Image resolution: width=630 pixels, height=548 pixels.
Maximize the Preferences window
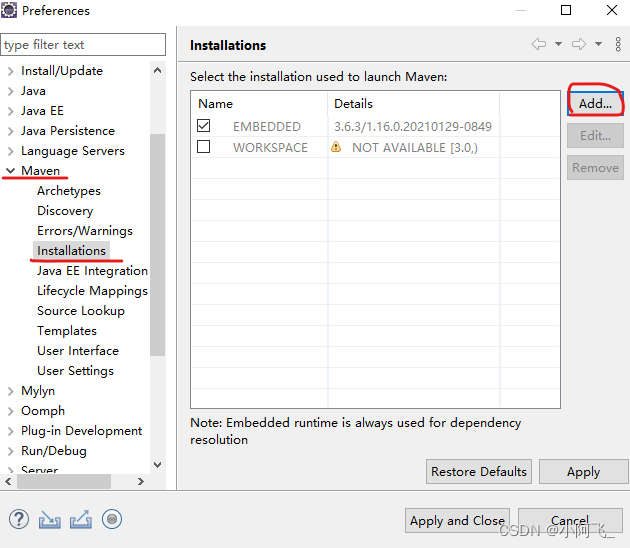click(566, 10)
